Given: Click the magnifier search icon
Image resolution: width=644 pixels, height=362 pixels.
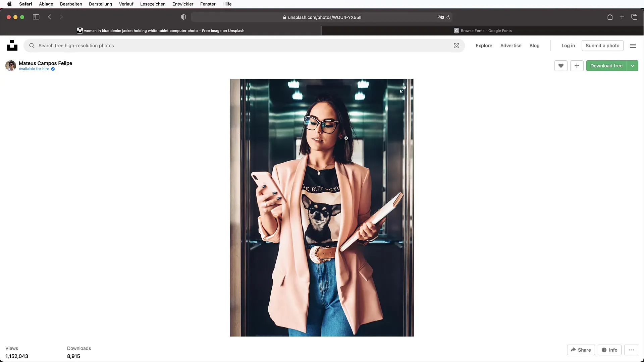Looking at the screenshot, I should point(32,46).
